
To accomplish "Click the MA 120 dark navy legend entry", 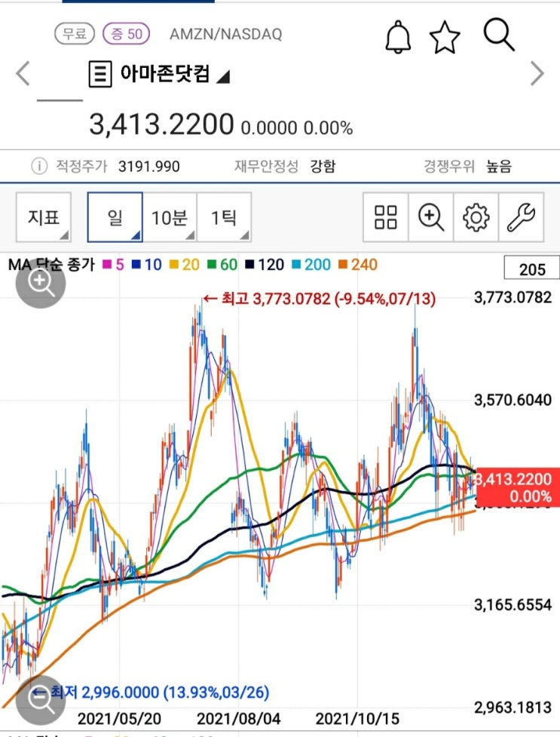I will [264, 265].
